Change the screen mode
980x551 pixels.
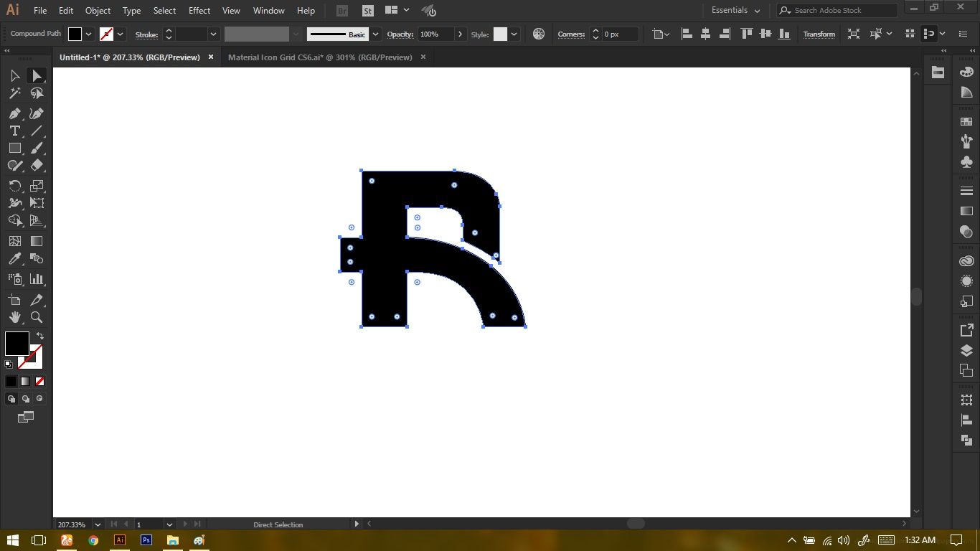[x=26, y=417]
